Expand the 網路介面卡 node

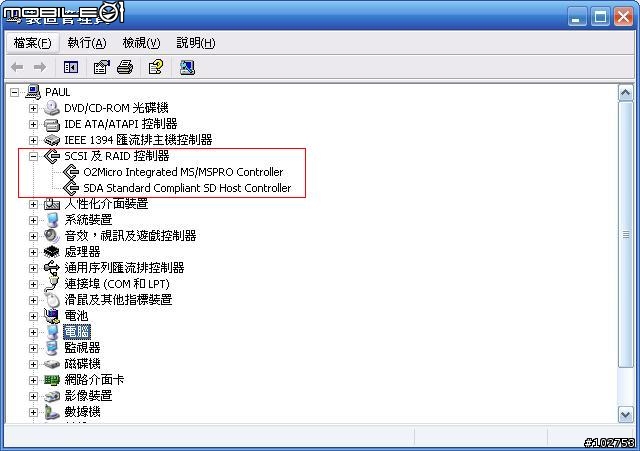pyautogui.click(x=33, y=380)
